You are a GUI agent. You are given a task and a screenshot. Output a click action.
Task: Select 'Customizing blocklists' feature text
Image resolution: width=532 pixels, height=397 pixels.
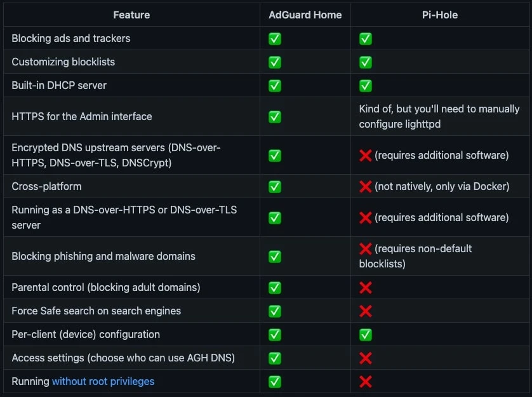63,62
